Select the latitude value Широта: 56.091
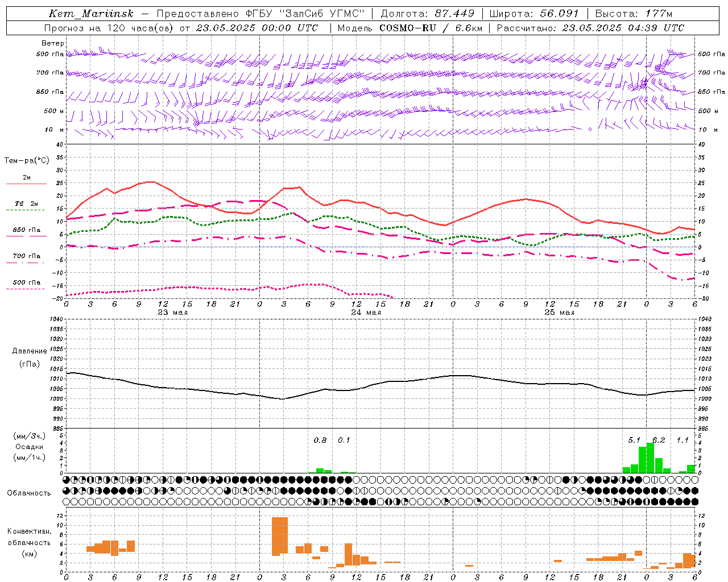 (534, 14)
